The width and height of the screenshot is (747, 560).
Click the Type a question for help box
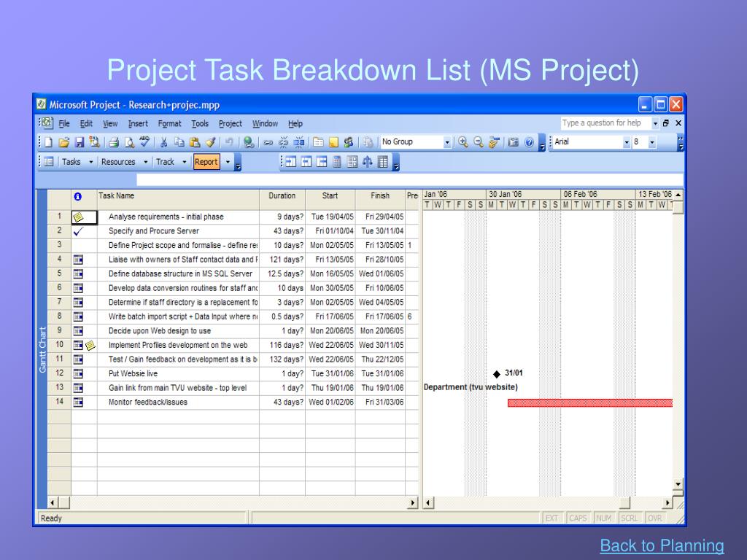pyautogui.click(x=605, y=123)
